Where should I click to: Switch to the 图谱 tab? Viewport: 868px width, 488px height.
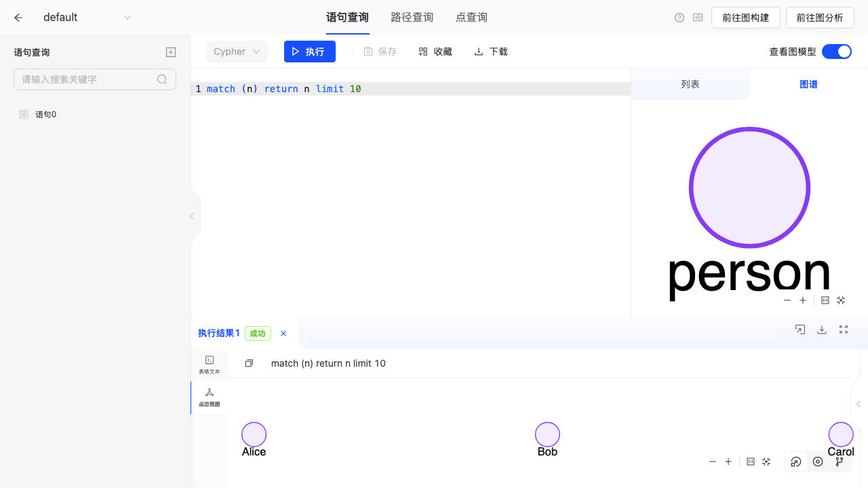(x=808, y=84)
